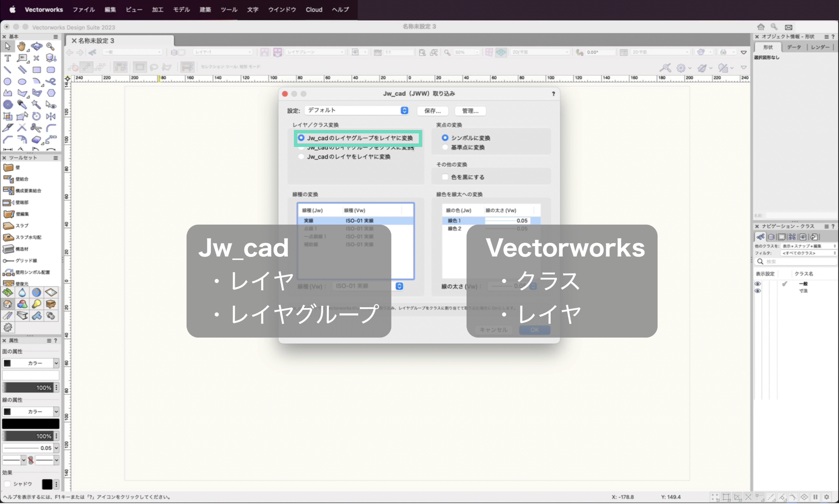
Task: Select the 実線 ISO-01 実線 row
Action: [355, 221]
